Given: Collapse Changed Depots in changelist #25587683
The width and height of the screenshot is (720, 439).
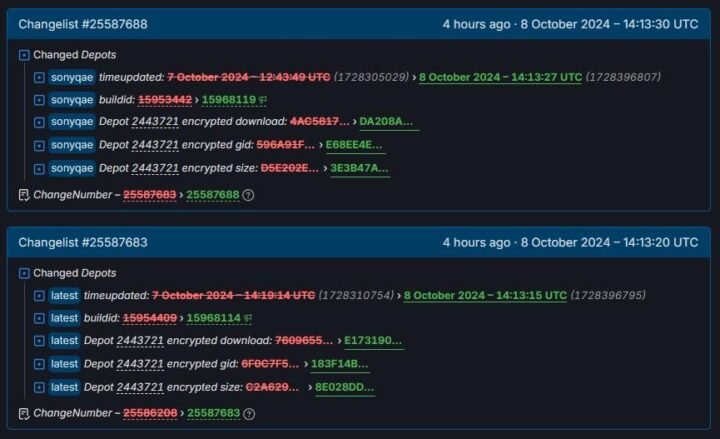Looking at the screenshot, I should pos(24,274).
